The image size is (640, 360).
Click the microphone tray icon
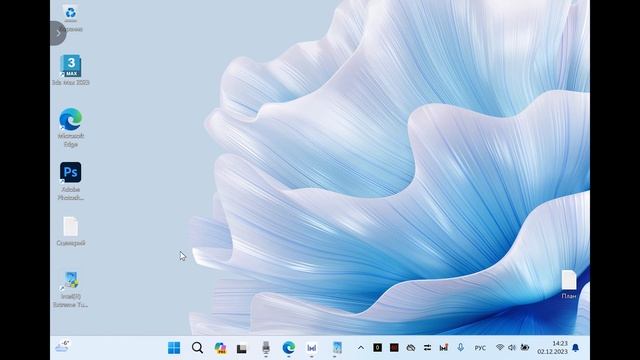(x=460, y=347)
